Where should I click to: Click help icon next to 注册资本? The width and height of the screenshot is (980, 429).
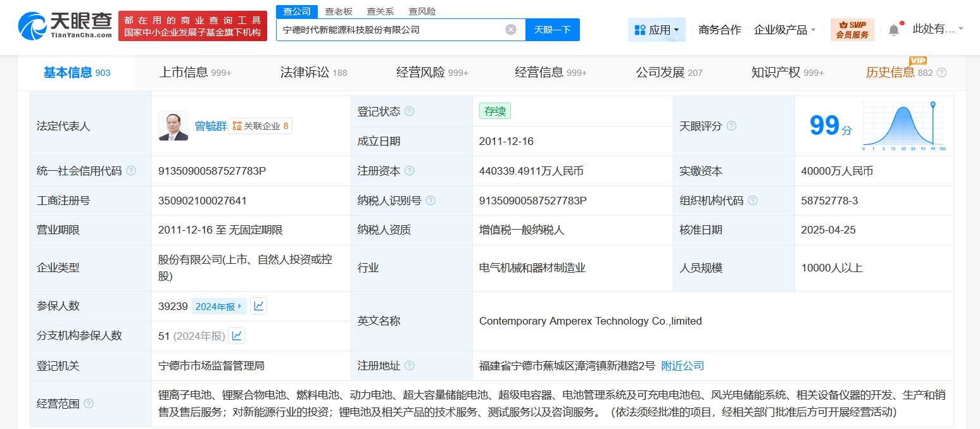point(410,171)
